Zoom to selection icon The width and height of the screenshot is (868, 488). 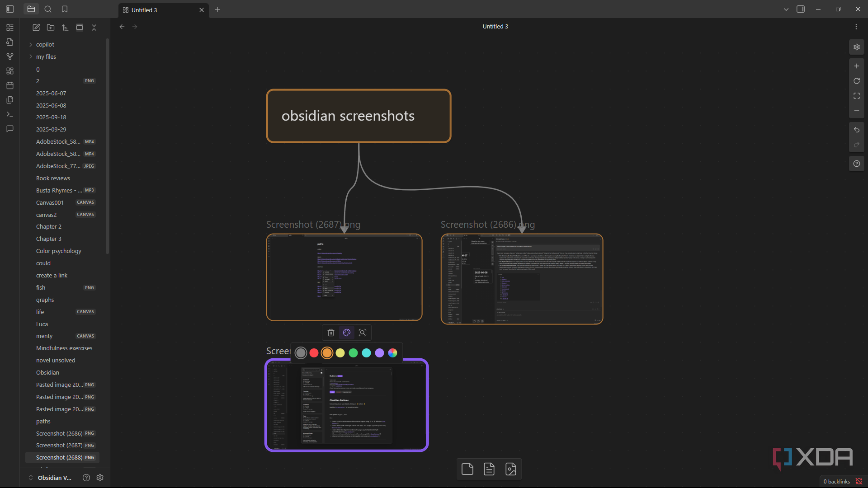[x=363, y=333]
